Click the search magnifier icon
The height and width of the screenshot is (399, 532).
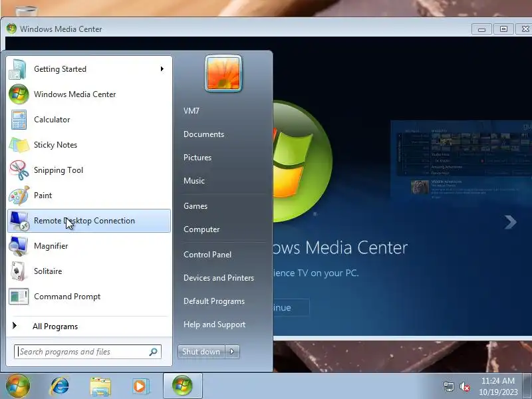coord(154,352)
